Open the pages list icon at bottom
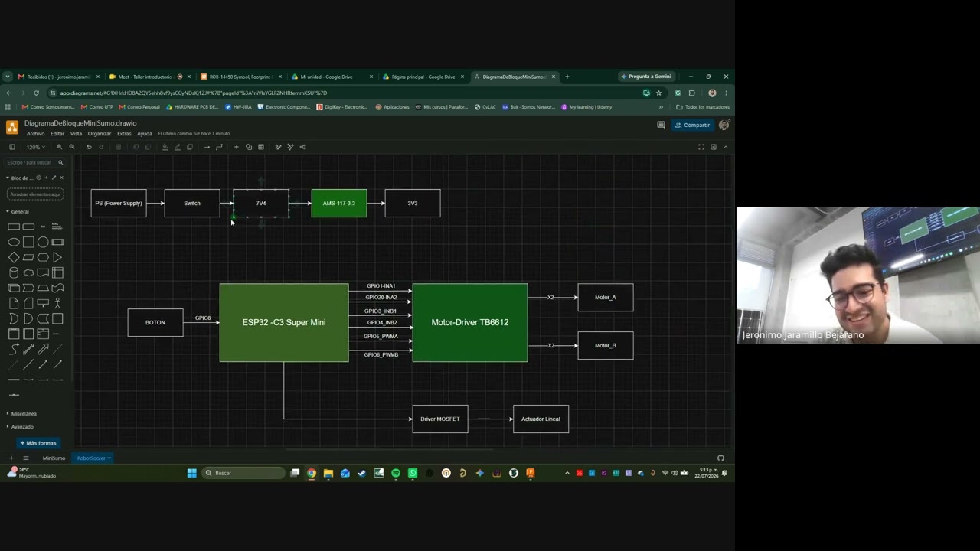The width and height of the screenshot is (980, 551). click(x=25, y=458)
